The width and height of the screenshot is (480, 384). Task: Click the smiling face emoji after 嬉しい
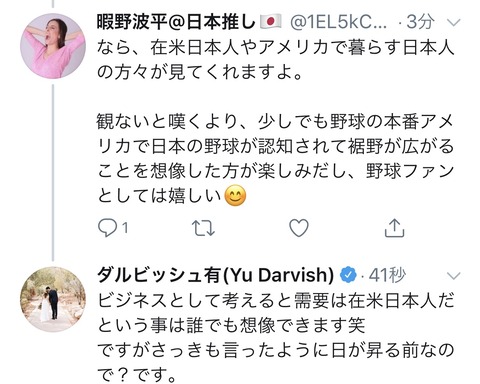235,196
